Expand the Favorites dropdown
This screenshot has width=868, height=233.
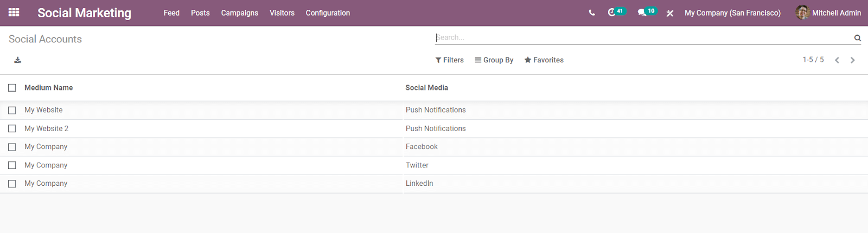click(x=544, y=60)
